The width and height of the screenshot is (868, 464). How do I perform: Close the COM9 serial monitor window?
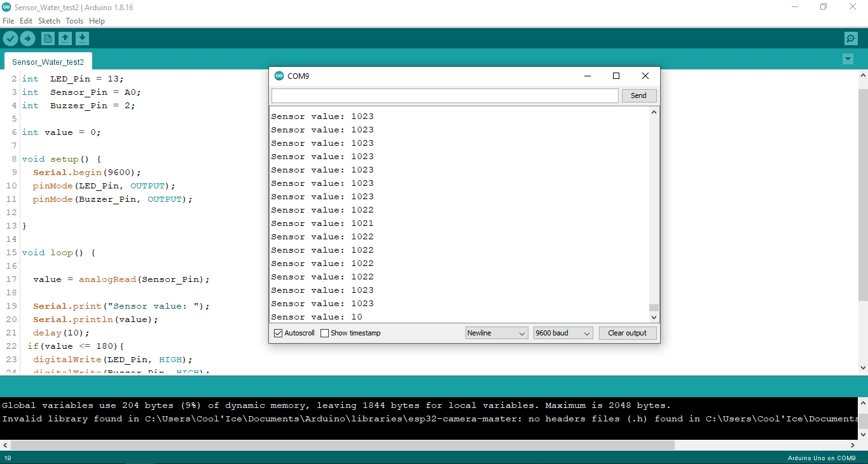click(645, 76)
